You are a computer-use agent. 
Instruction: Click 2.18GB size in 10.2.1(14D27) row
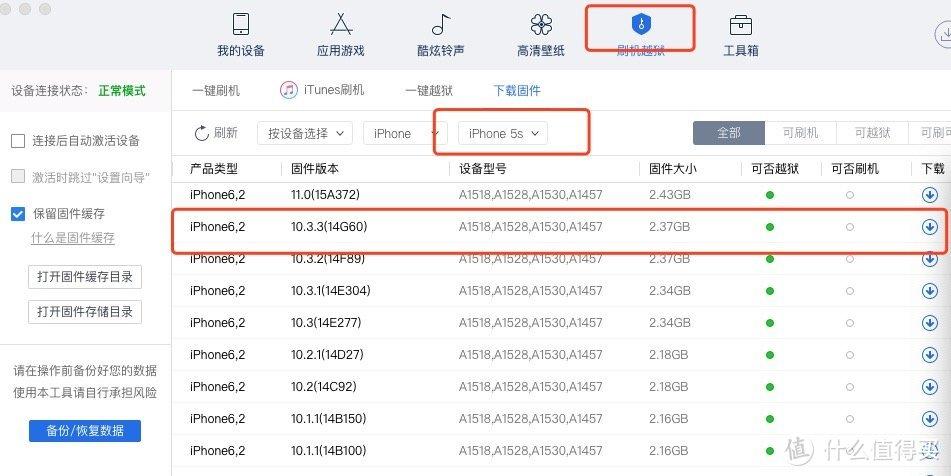pos(668,355)
